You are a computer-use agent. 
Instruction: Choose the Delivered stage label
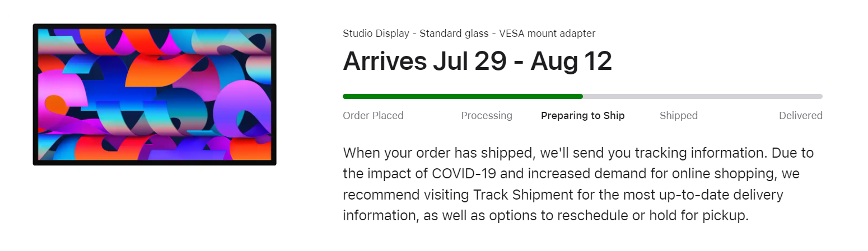pyautogui.click(x=801, y=116)
